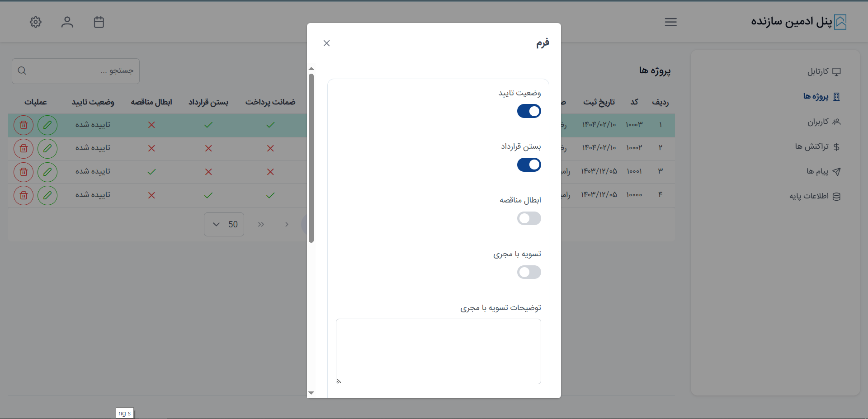Open the calendar icon in header
The image size is (868, 419).
[99, 22]
